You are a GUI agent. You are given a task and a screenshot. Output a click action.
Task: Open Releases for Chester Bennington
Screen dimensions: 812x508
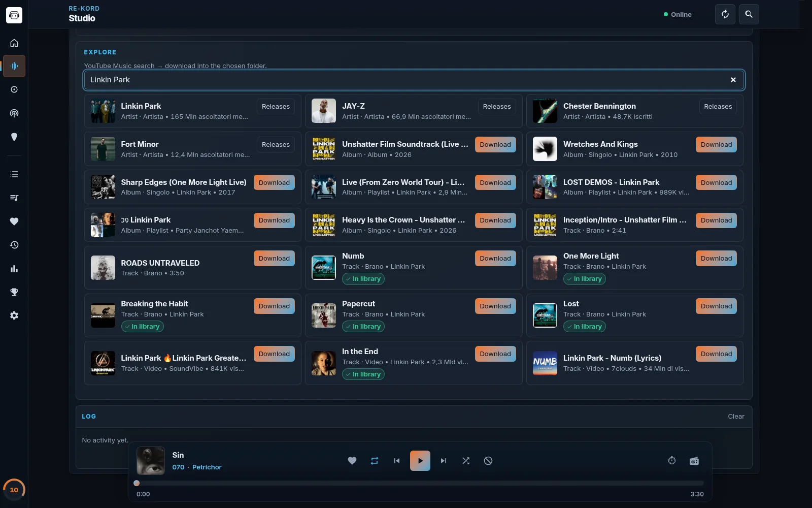coord(718,107)
